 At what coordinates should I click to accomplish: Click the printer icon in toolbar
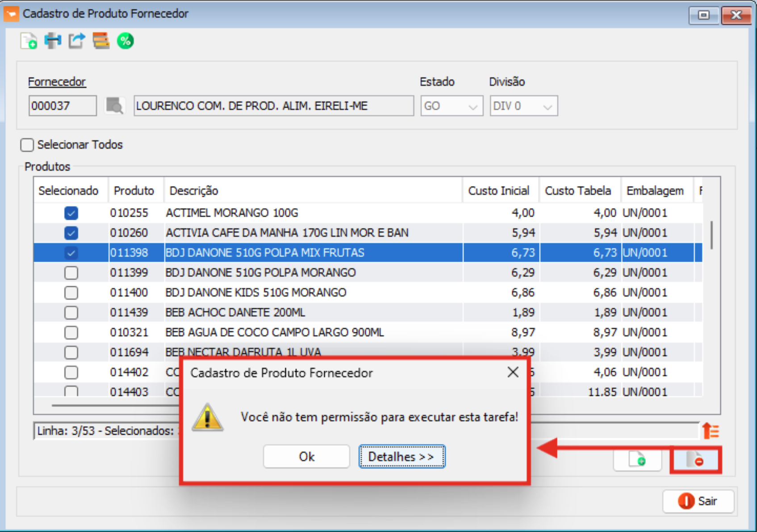(53, 41)
